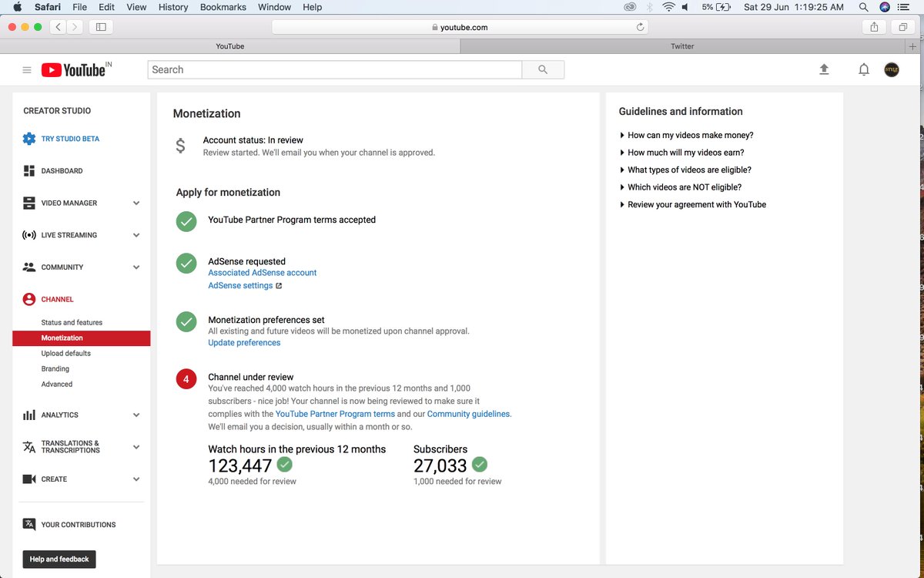The width and height of the screenshot is (924, 578).
Task: Expand the Analytics section chevron
Action: point(136,415)
